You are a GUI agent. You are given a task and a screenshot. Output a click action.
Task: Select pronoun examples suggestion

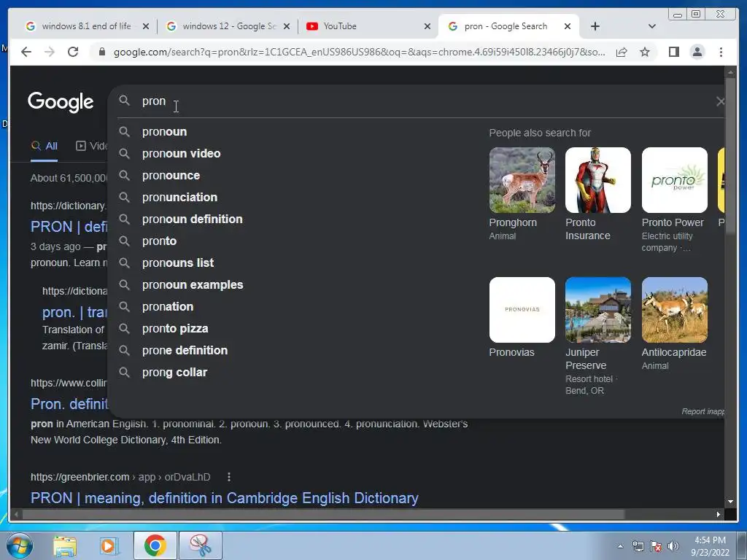coord(193,285)
